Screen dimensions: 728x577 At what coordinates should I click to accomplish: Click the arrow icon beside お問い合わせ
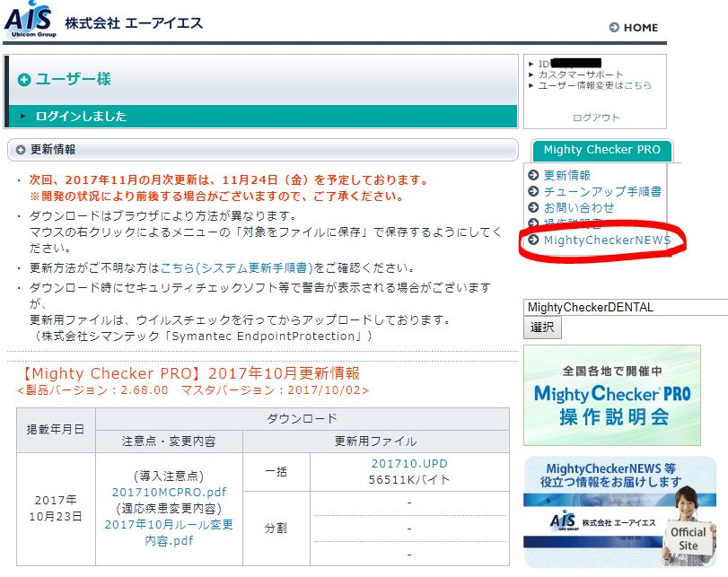click(x=533, y=208)
